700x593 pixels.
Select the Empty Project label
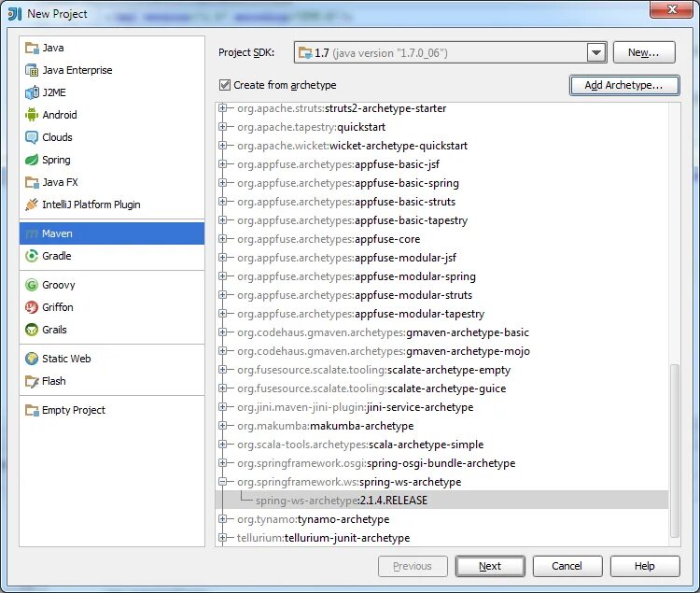pyautogui.click(x=74, y=410)
